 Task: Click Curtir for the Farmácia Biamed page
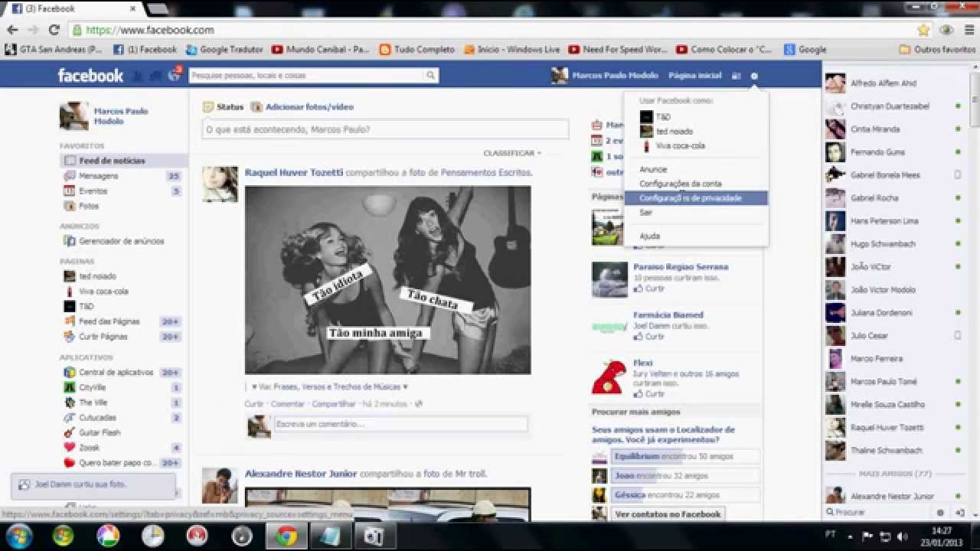[x=649, y=337]
